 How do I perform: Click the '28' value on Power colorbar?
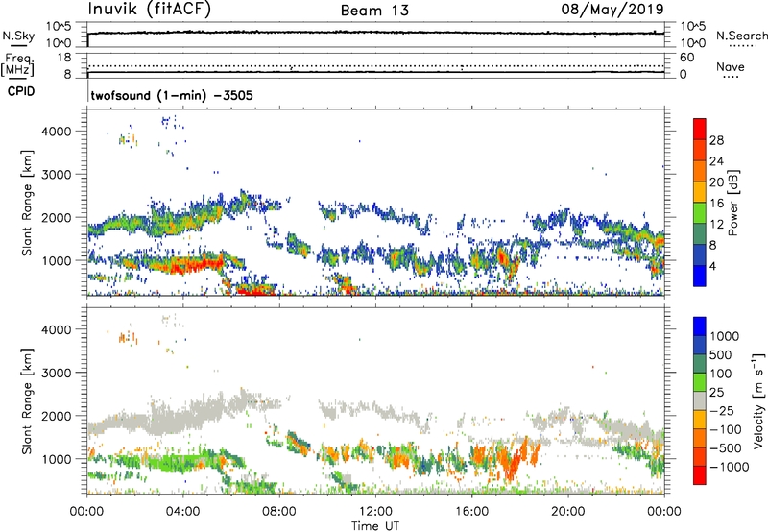point(716,140)
